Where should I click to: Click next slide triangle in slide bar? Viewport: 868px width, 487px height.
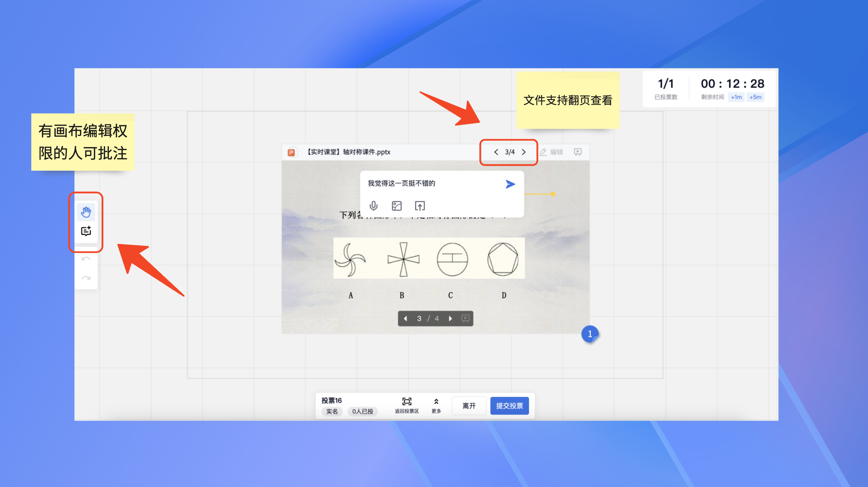point(450,318)
